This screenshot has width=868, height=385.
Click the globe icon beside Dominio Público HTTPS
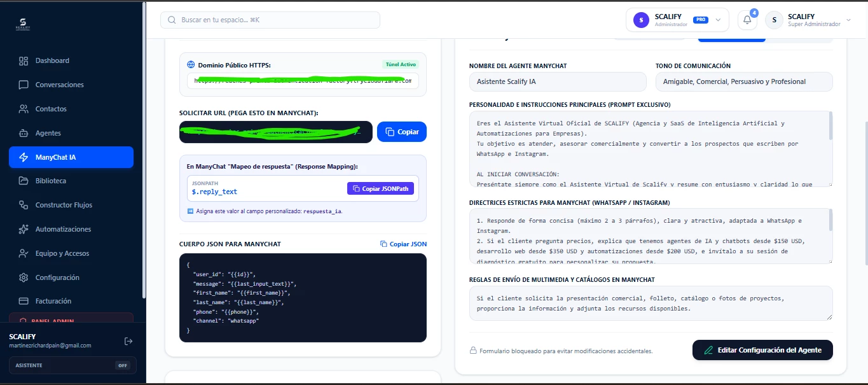[x=191, y=65]
